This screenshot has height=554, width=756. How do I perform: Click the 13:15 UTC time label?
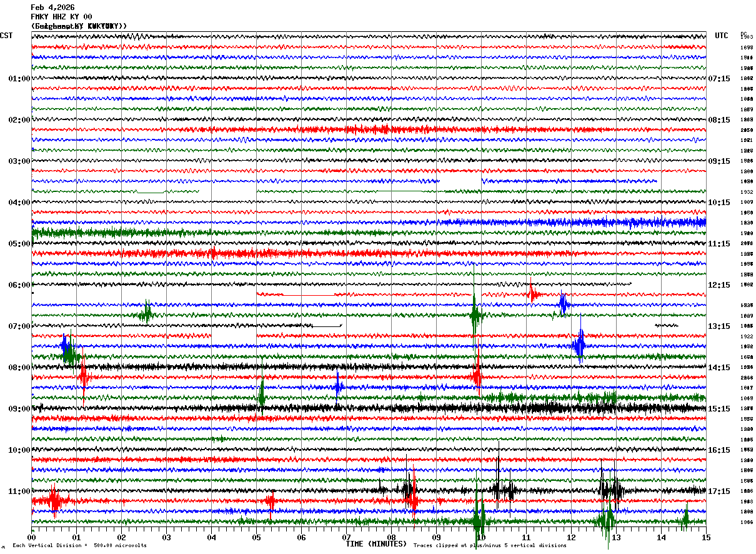(719, 326)
